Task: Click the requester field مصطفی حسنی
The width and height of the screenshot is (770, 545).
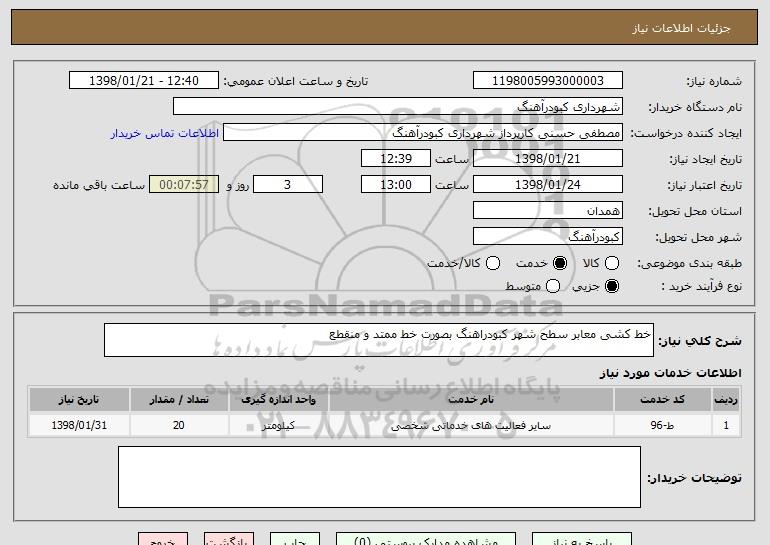Action: [x=423, y=133]
